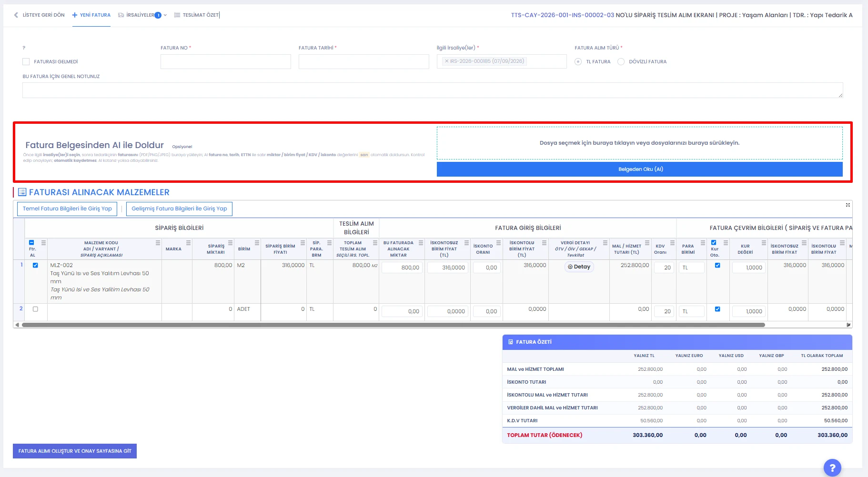The height and width of the screenshot is (477, 868).
Task: Open column menu icon for Marka column
Action: click(188, 243)
